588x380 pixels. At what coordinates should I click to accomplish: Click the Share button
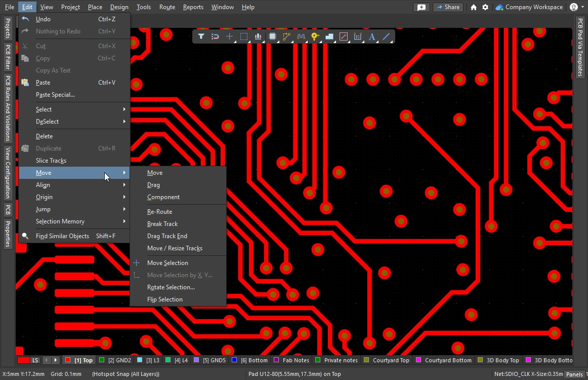[x=448, y=7]
